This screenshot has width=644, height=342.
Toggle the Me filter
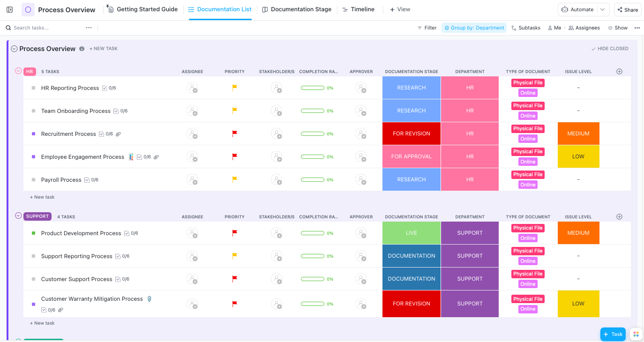(x=554, y=28)
